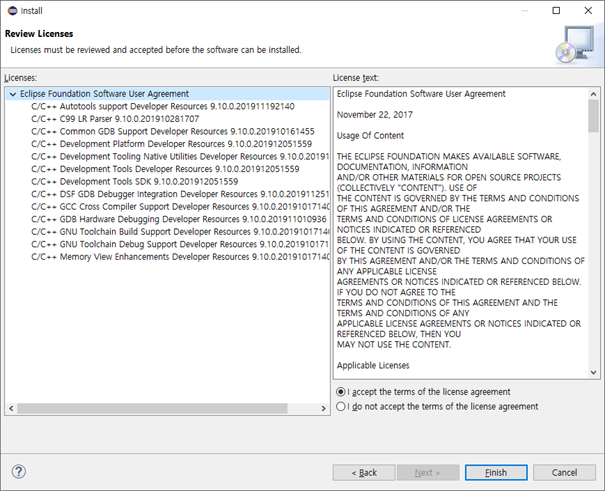The width and height of the screenshot is (605, 491).
Task: Maximize the Install dialog window
Action: click(x=556, y=11)
